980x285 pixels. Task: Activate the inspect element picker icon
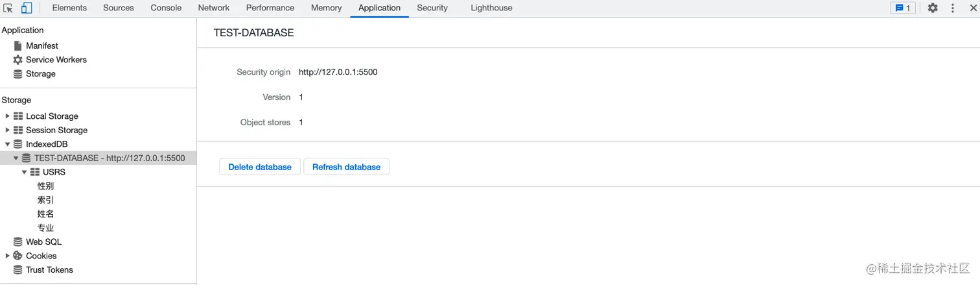click(x=8, y=8)
